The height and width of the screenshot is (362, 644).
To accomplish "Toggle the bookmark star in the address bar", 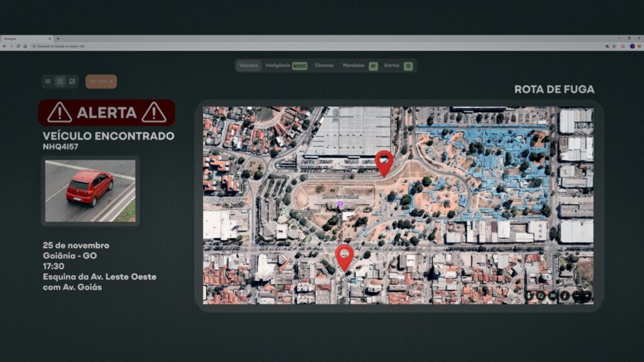I will tap(614, 47).
